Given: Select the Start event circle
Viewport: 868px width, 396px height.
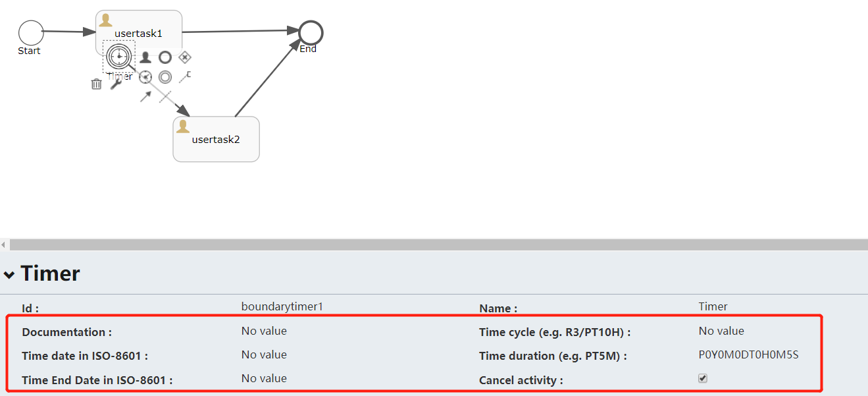Looking at the screenshot, I should coord(30,31).
